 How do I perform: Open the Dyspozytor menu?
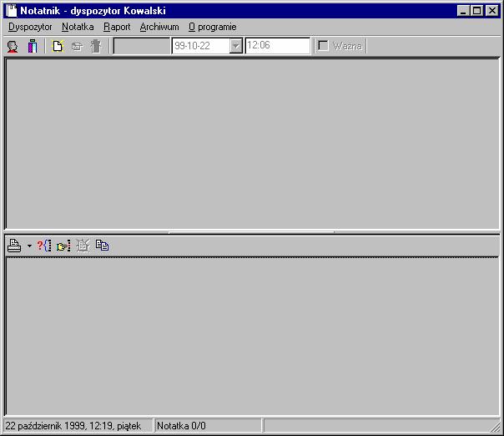[x=30, y=27]
